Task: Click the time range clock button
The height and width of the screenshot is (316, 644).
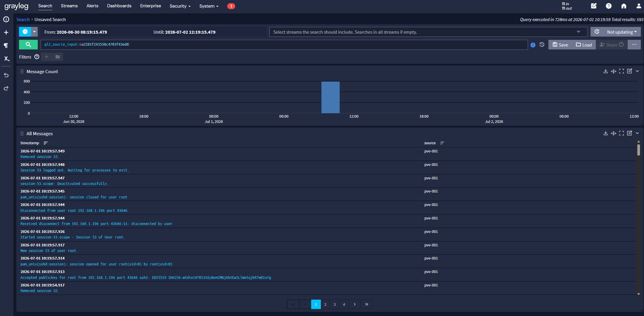Action: click(25, 32)
